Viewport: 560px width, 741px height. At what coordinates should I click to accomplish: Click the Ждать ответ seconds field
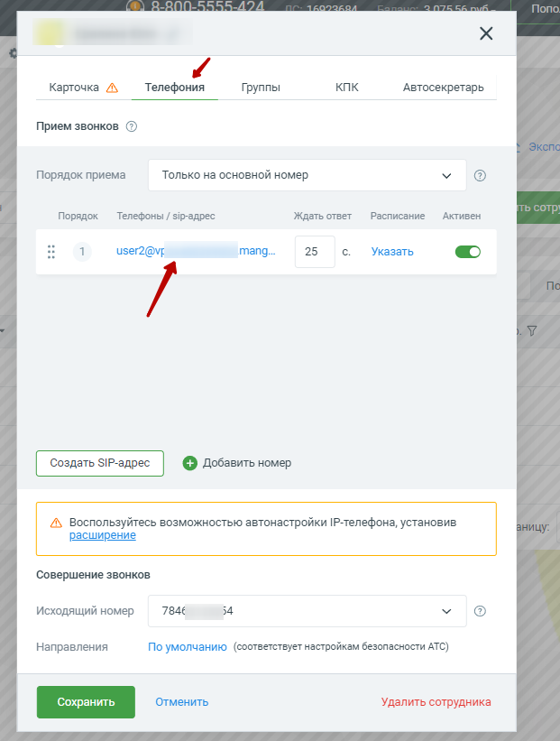pos(315,252)
